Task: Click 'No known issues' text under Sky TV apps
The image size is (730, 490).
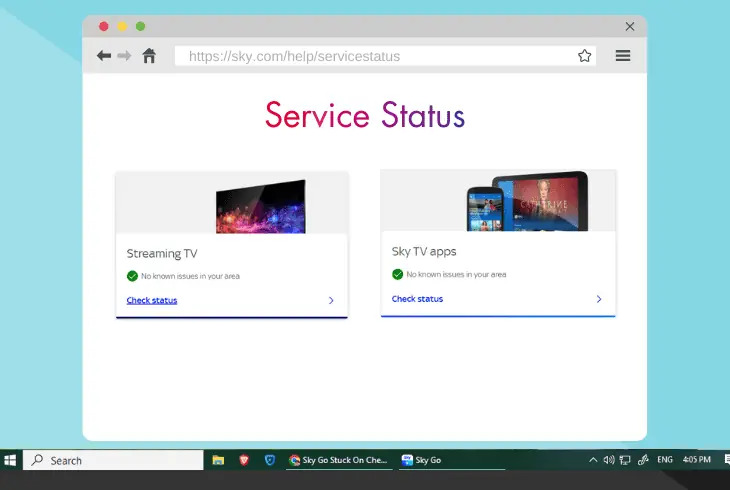Action: [x=456, y=274]
